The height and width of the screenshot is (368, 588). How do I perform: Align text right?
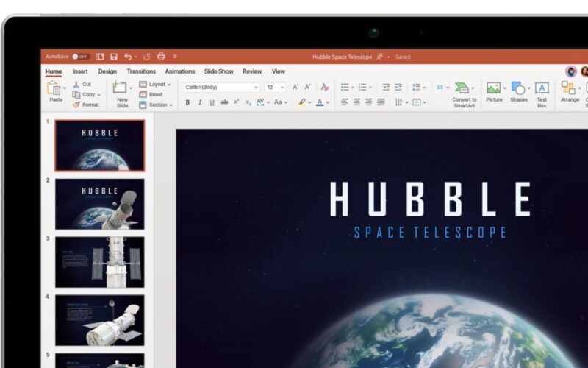(369, 102)
